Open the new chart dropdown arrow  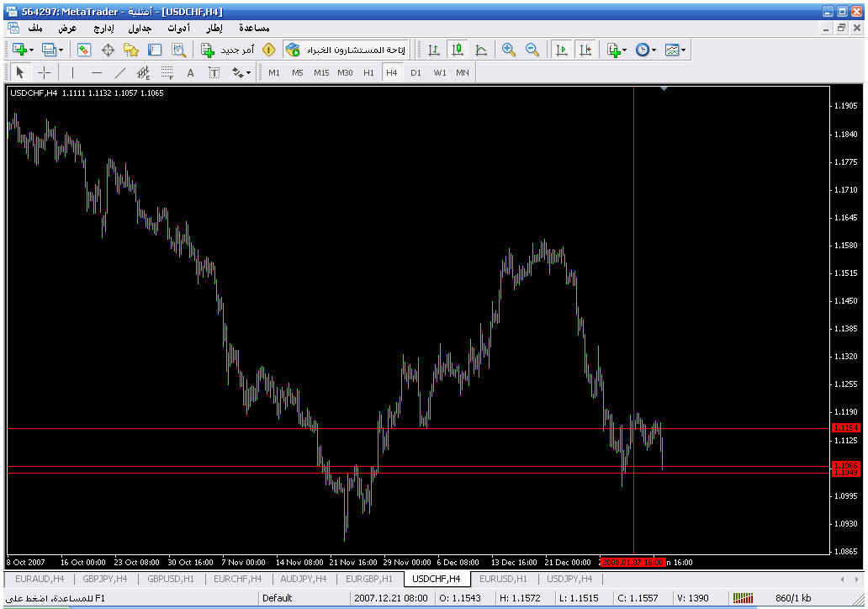pyautogui.click(x=32, y=50)
